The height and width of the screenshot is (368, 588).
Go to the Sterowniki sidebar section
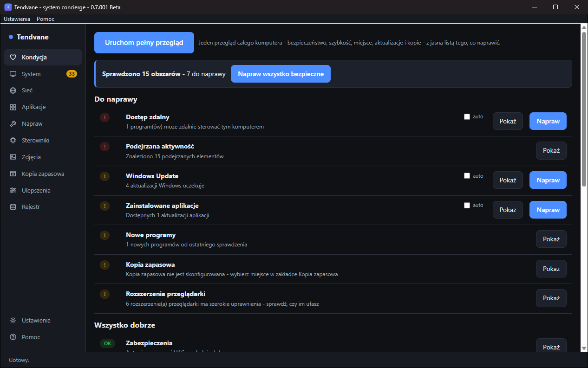[43, 140]
